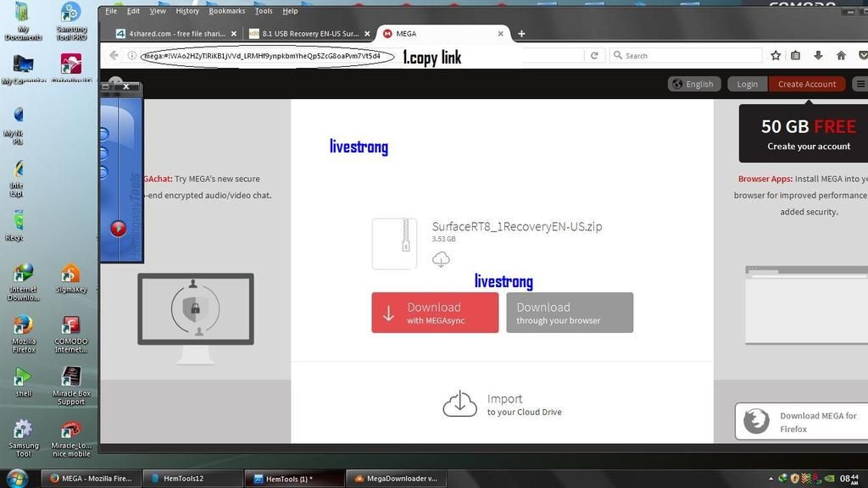The width and height of the screenshot is (868, 488).
Task: Go to the Firefox home page icon
Action: [841, 56]
